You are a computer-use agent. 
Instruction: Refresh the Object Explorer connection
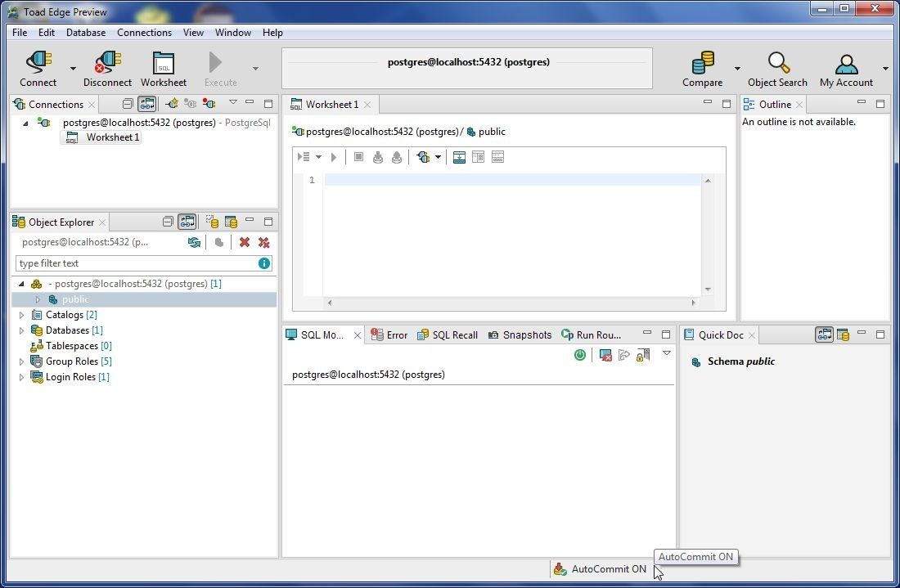click(x=192, y=242)
